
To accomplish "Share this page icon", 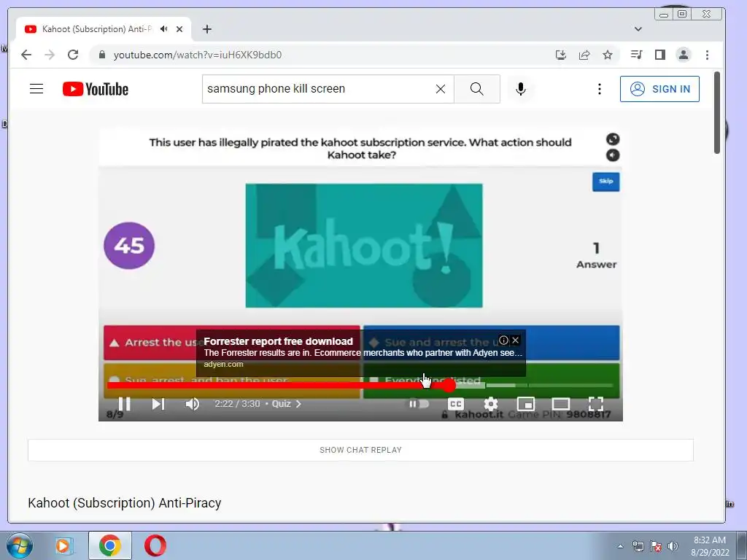I will click(584, 55).
